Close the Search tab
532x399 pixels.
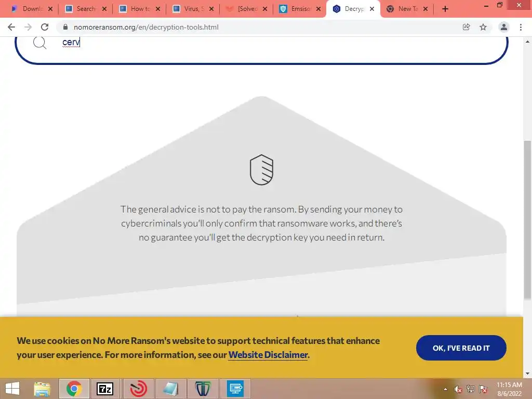point(104,9)
